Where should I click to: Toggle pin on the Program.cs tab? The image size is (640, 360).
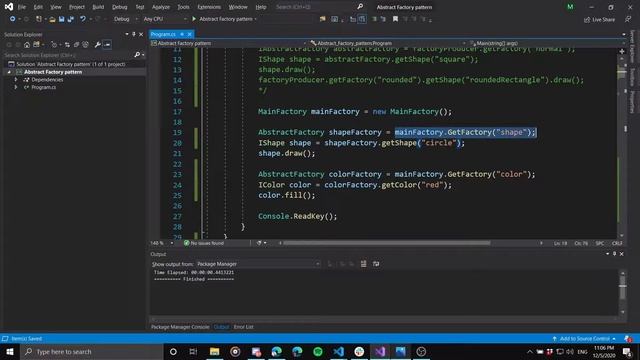pyautogui.click(x=182, y=34)
